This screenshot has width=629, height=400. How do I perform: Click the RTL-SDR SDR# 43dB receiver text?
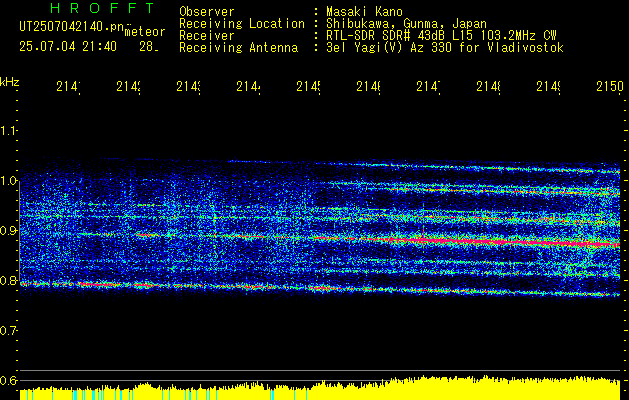tap(442, 36)
